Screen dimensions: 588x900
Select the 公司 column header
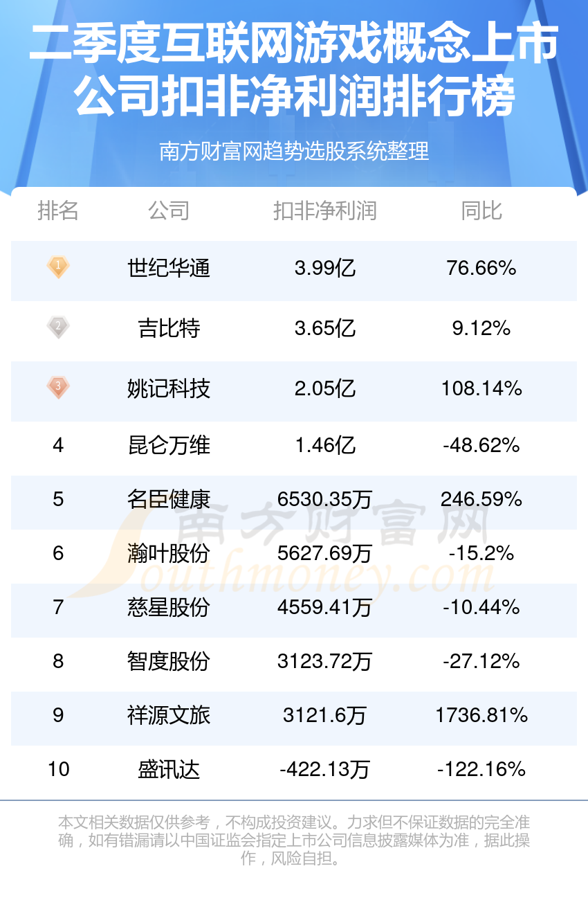pyautogui.click(x=169, y=210)
